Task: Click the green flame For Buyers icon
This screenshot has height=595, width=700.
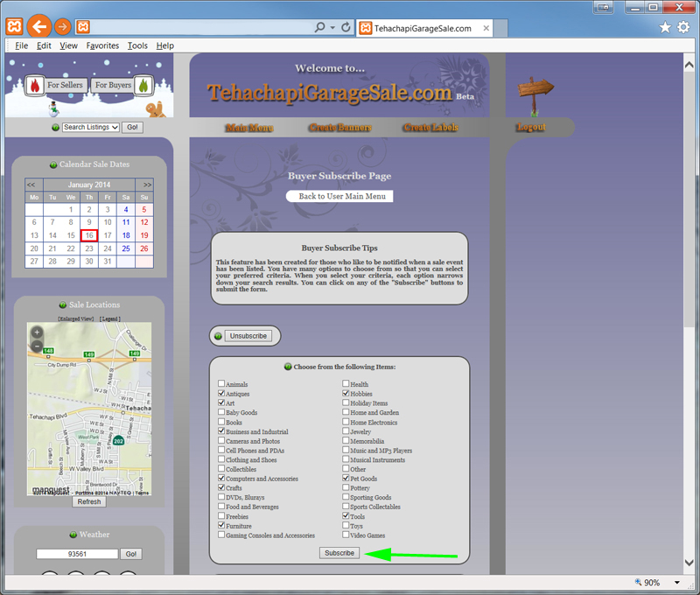Action: tap(143, 85)
